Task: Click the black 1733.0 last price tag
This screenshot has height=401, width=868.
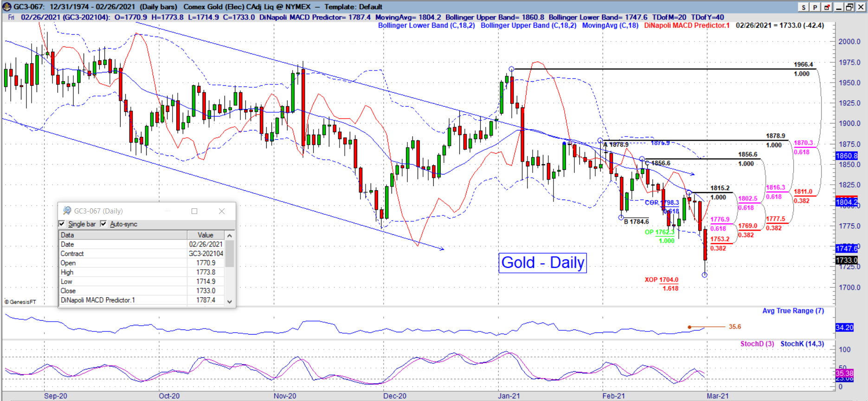Action: (847, 260)
